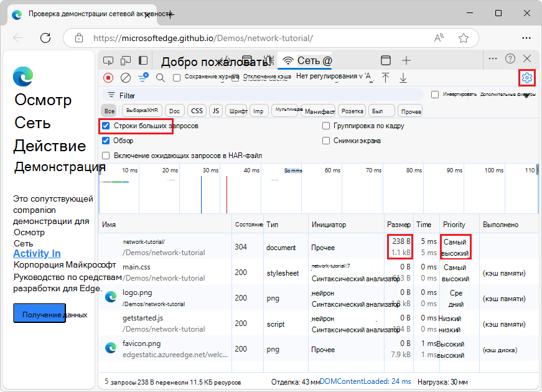
Task: Add more tools with plus icon
Action: (406, 60)
